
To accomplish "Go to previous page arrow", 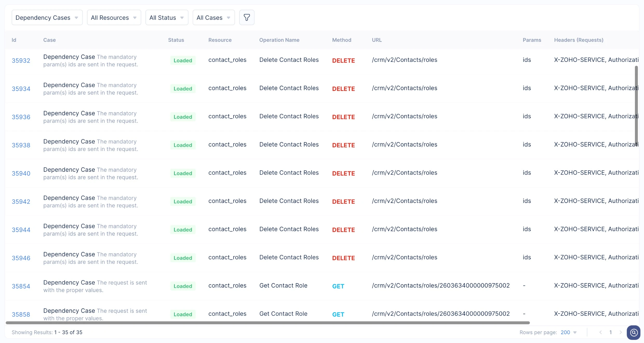I will coord(600,332).
